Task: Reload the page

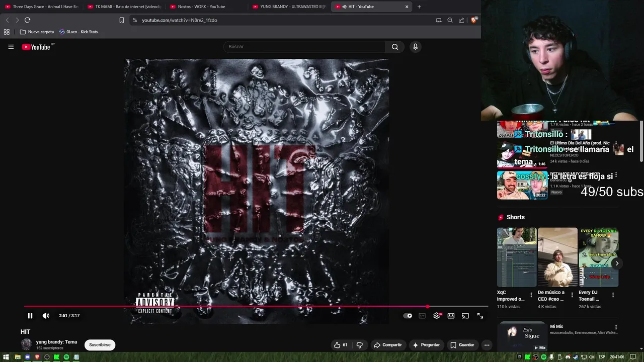Action: point(27,20)
